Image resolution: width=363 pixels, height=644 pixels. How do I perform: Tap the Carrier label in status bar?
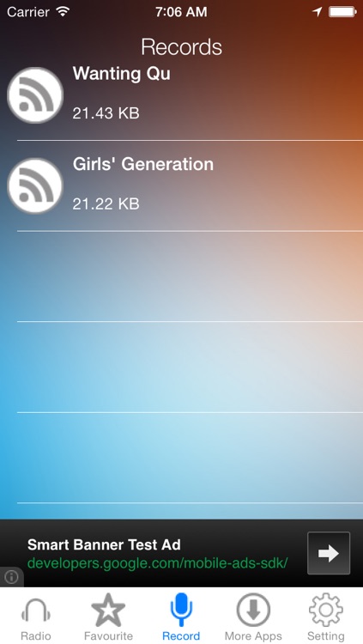[x=29, y=12]
